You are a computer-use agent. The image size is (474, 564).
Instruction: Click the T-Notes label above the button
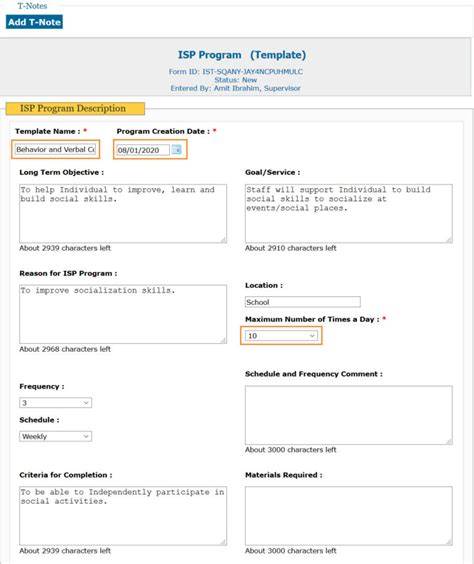click(32, 6)
